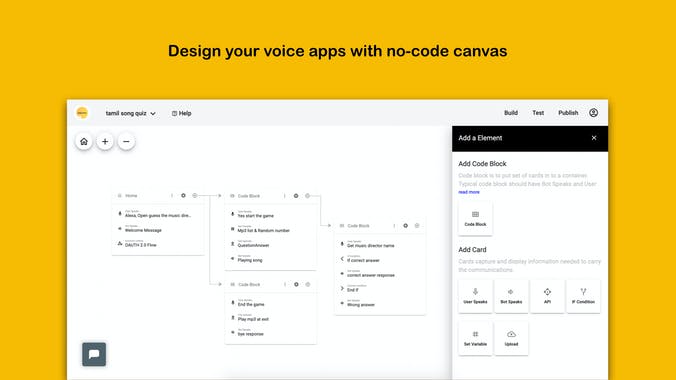This screenshot has width=676, height=380.
Task: Add an Upload card
Action: click(x=511, y=338)
